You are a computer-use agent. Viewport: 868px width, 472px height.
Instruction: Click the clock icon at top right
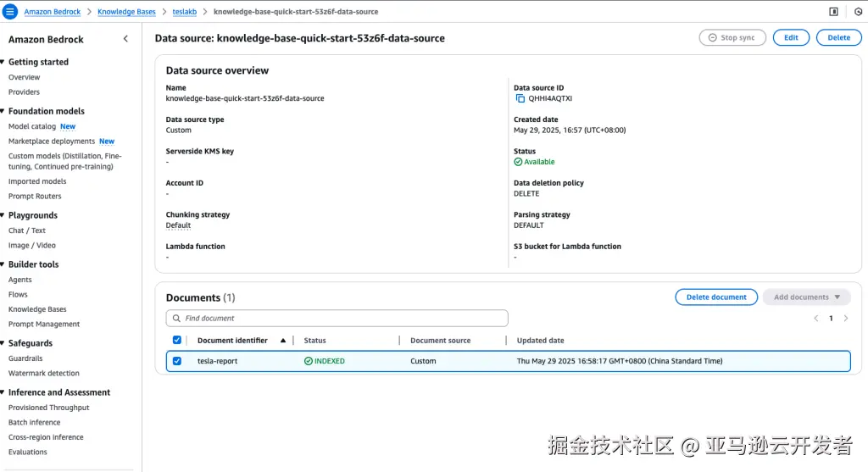pyautogui.click(x=859, y=12)
